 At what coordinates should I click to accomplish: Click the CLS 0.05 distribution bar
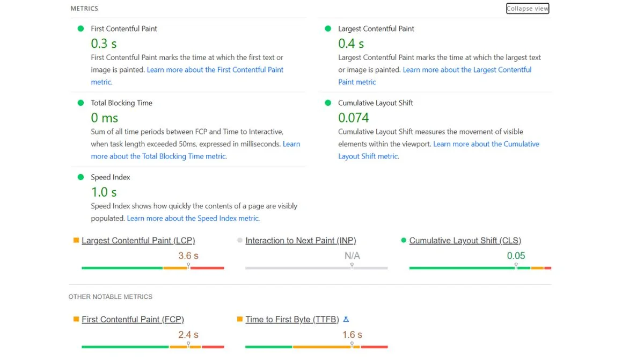(480, 268)
